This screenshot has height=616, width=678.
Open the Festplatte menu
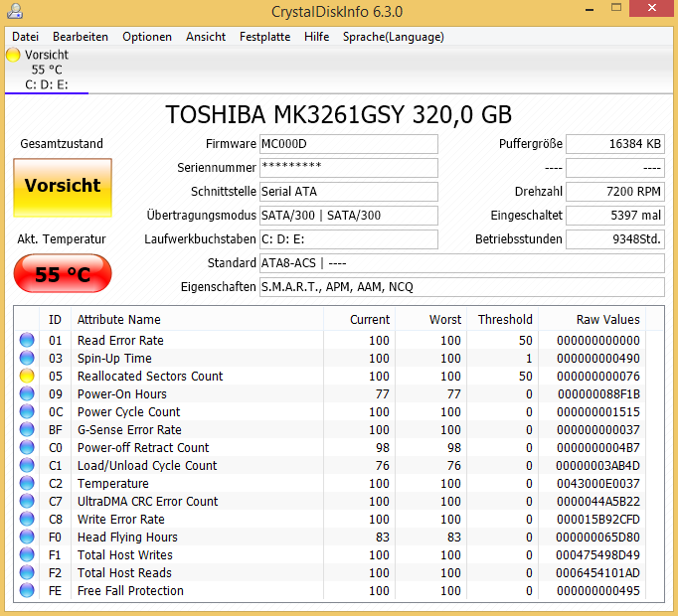point(265,37)
